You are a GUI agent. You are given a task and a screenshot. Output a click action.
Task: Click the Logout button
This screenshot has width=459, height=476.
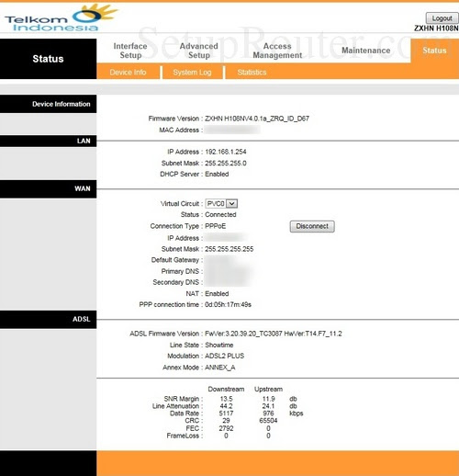442,18
